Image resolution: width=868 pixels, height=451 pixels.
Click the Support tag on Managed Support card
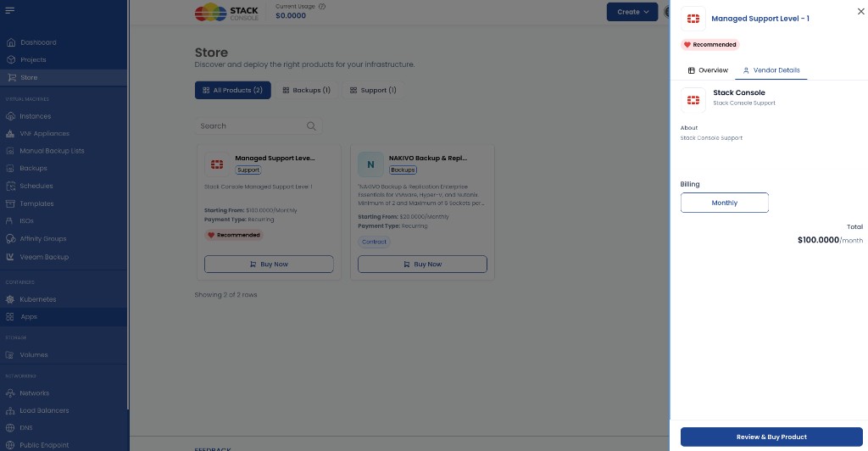[248, 170]
